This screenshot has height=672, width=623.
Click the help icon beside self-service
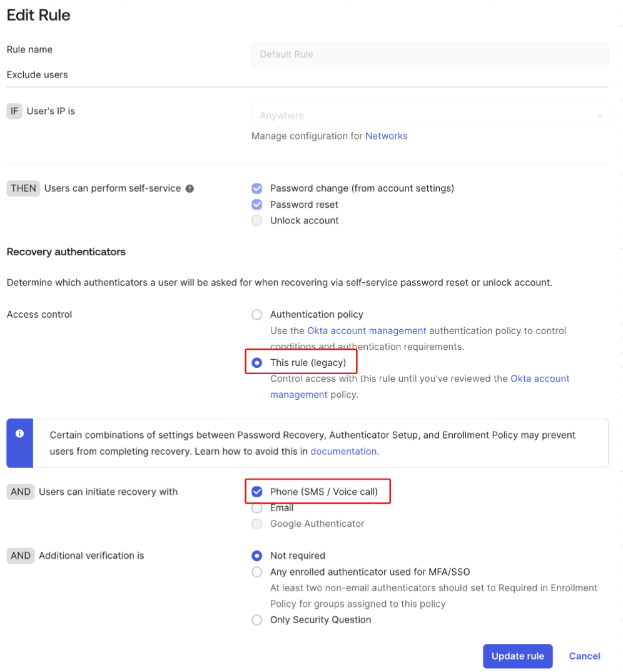190,188
